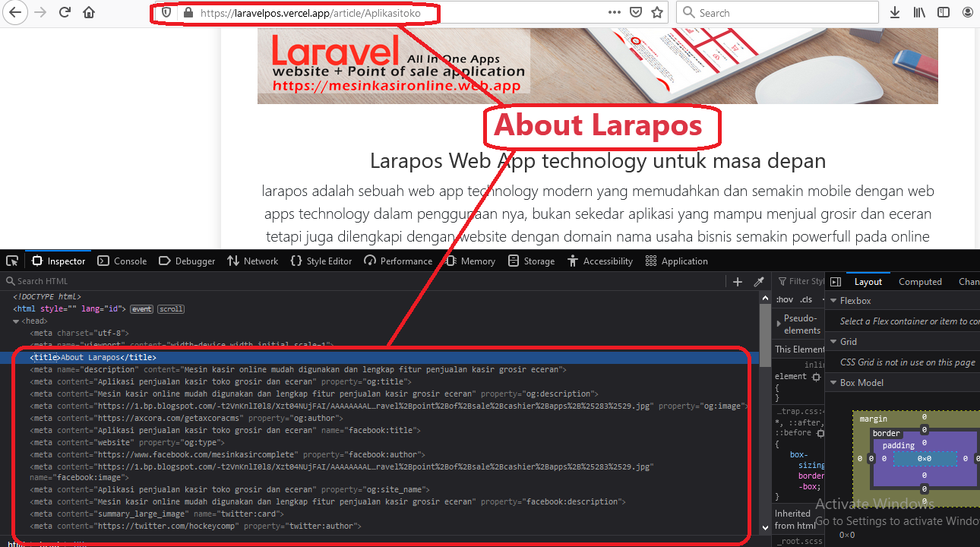Screen dimensions: 980x547
Task: Click the 0×0 content box value
Action: [924, 458]
